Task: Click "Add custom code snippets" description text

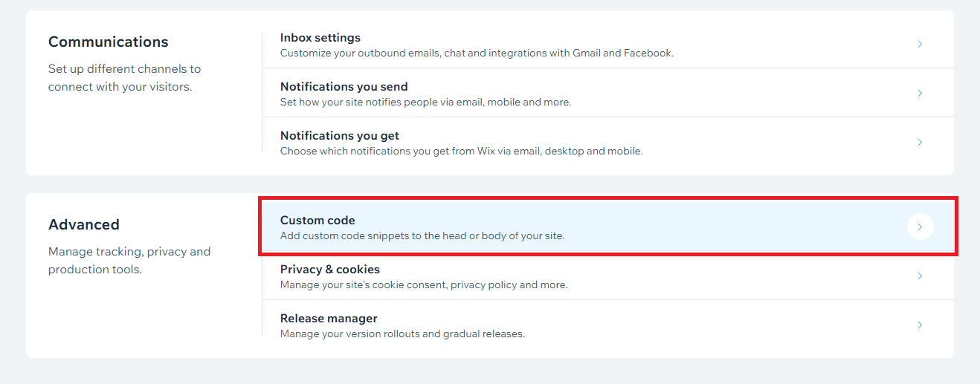Action: coord(422,236)
